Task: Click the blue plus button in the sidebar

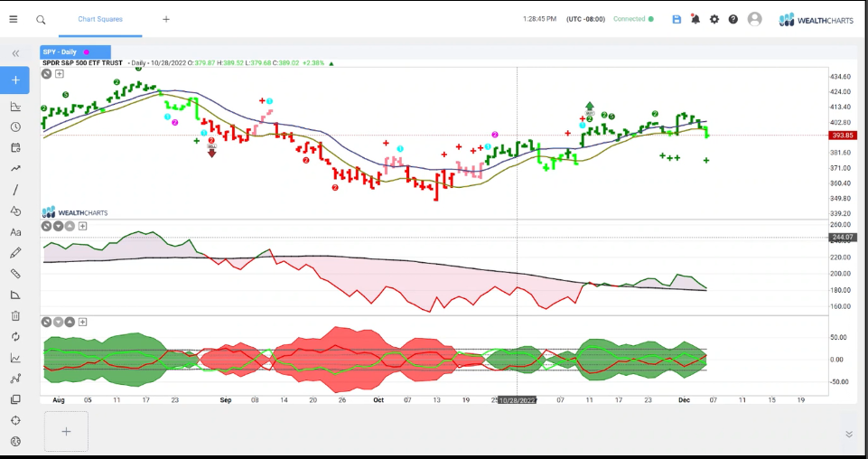Action: click(15, 80)
